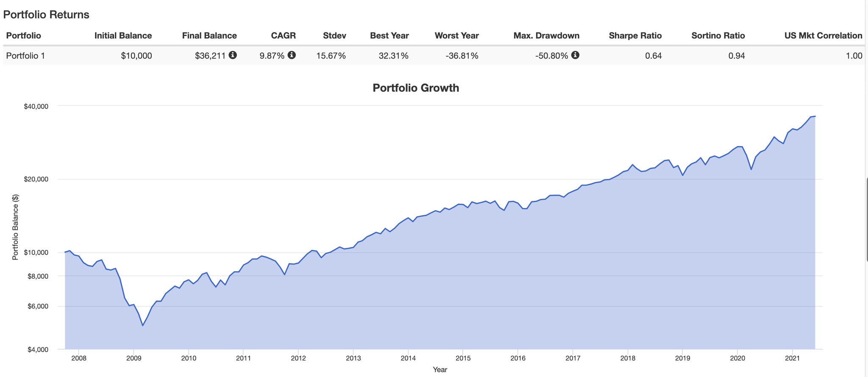868x377 pixels.
Task: Click the "Final Balance" column header
Action: pos(209,36)
